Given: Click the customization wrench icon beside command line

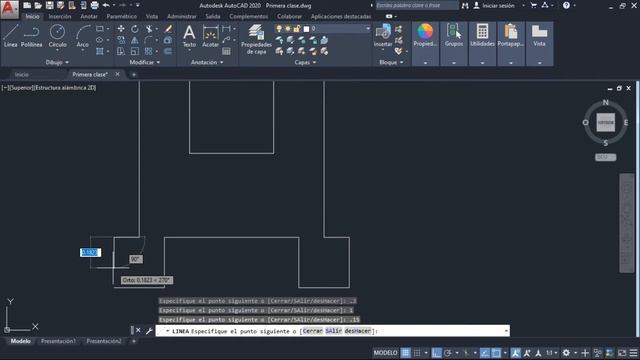Looking at the screenshot, I should (149, 331).
